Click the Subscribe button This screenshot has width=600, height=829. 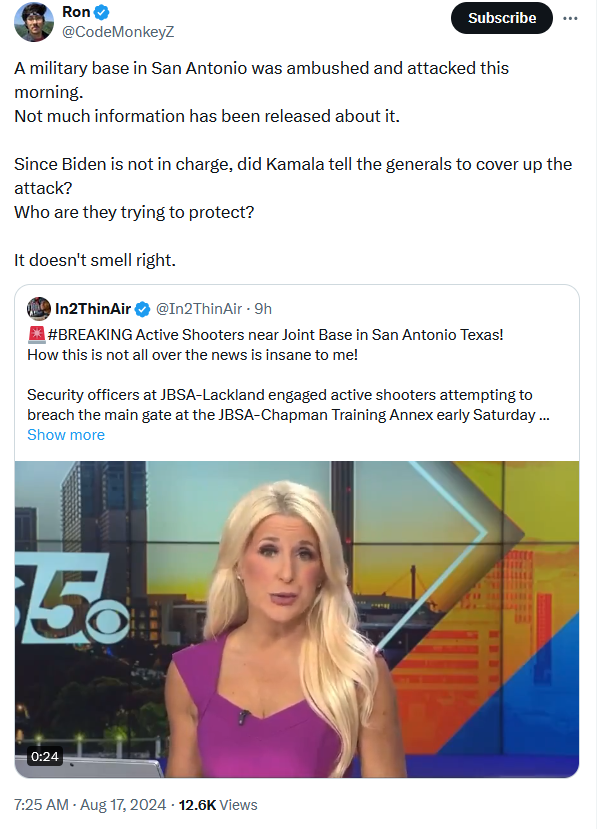pyautogui.click(x=502, y=18)
